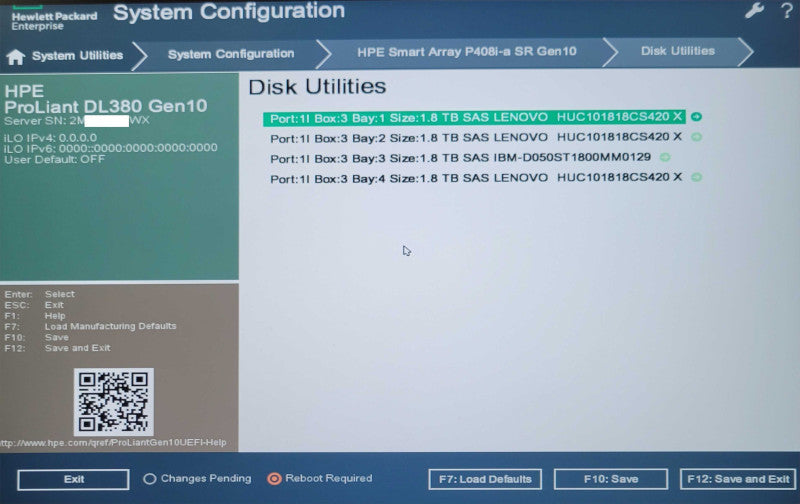Click the QR code help image
The height and width of the screenshot is (504, 800).
[x=113, y=402]
